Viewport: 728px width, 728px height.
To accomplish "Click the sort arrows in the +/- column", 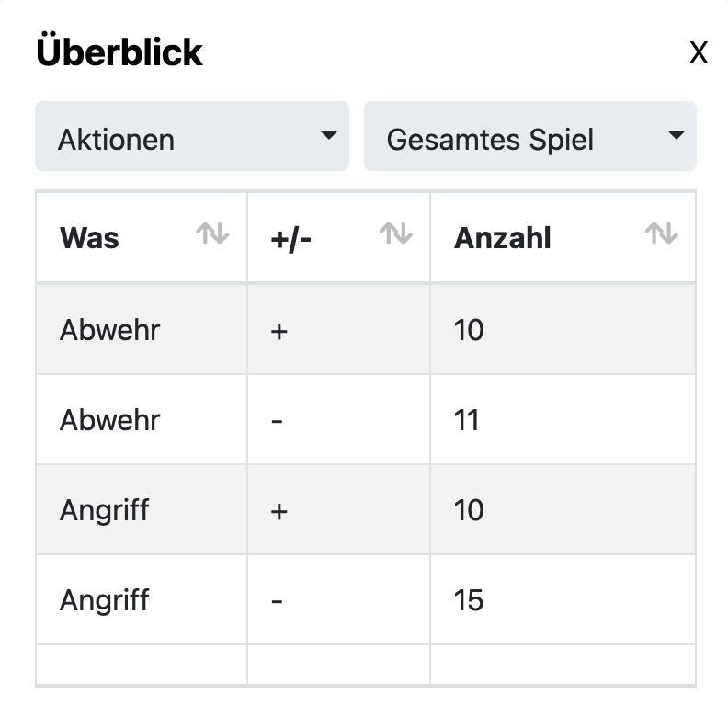I will pos(396,234).
